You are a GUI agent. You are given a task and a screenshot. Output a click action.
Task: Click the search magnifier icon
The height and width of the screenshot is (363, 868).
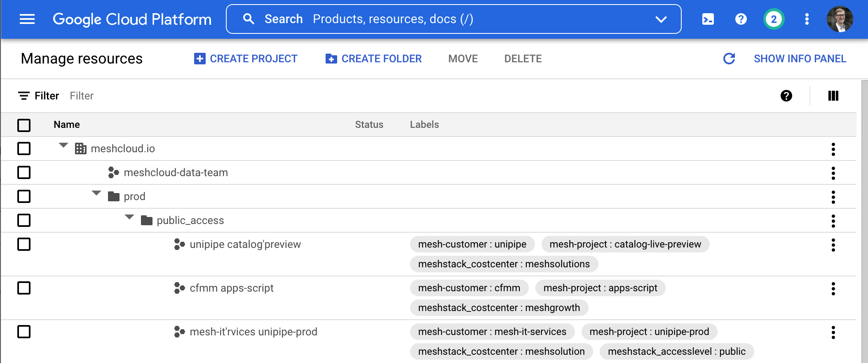(249, 19)
